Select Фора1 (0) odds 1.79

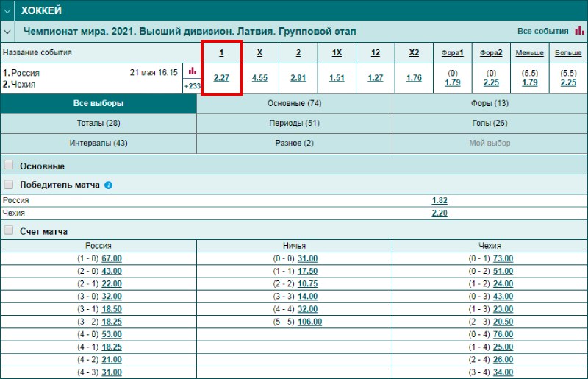tap(453, 82)
